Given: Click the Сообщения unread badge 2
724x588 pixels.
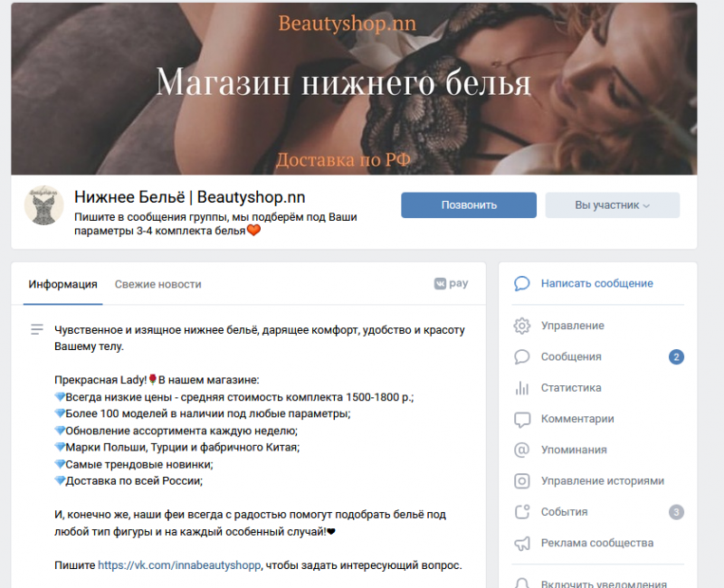Looking at the screenshot, I should coord(676,356).
